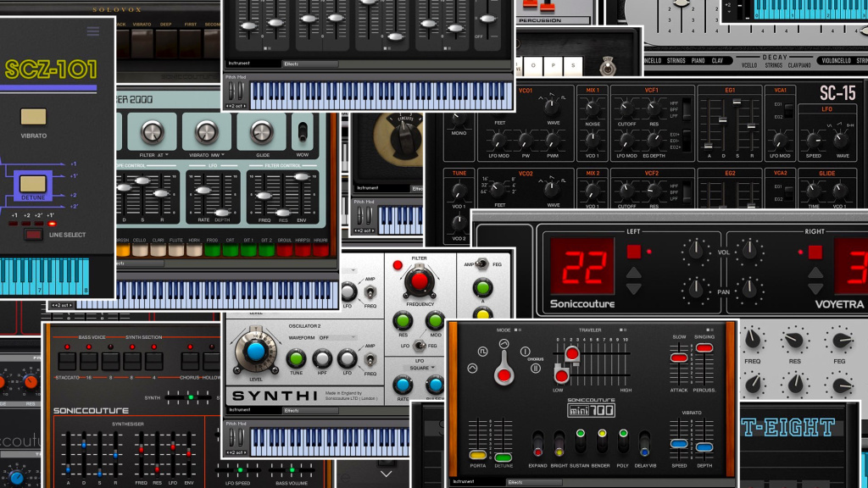This screenshot has width=868, height=488.
Task: Select the top arc waveform icon on mini 700
Action: click(504, 344)
